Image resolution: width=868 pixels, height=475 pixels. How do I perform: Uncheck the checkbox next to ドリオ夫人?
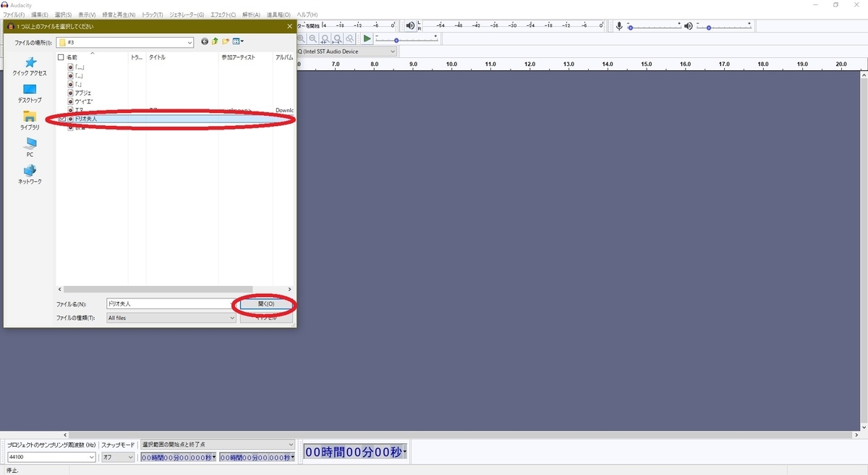61,118
